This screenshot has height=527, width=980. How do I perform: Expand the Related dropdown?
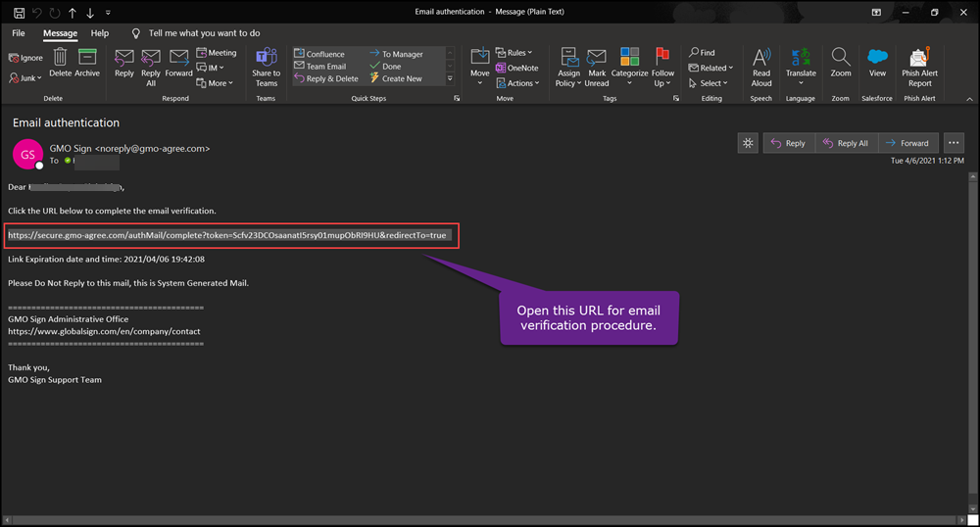(x=710, y=68)
